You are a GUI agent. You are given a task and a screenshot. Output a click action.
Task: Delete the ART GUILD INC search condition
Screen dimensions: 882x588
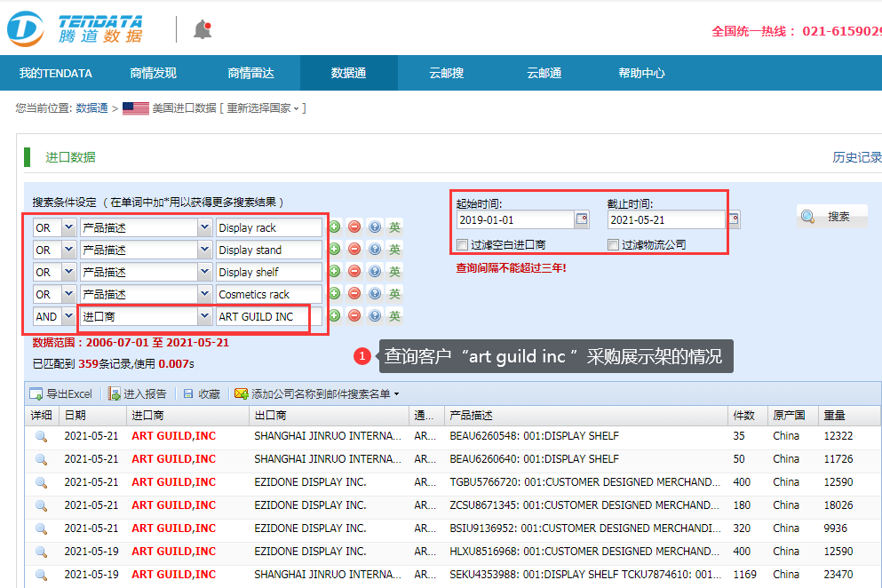click(x=354, y=315)
